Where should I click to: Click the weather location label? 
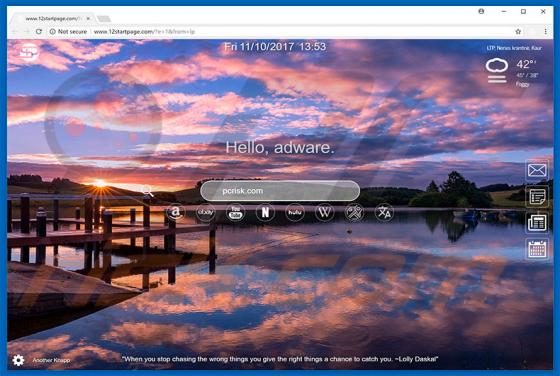(x=514, y=48)
